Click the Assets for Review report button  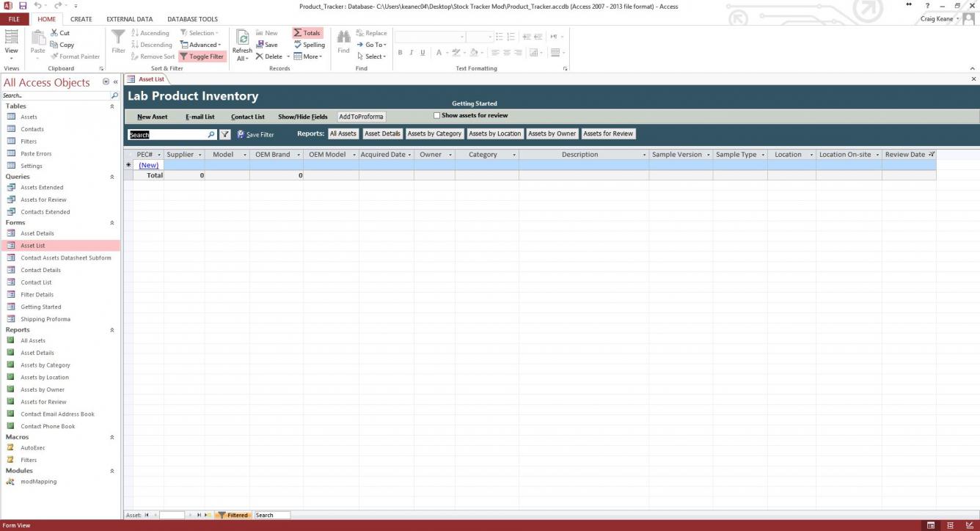point(608,133)
